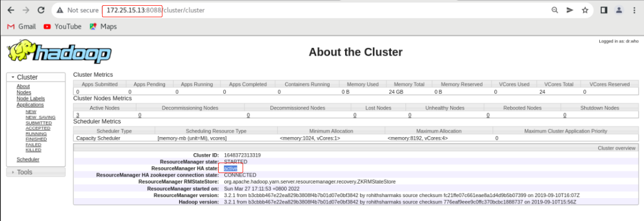The width and height of the screenshot is (644, 221).
Task: Show FAILED applications
Action: 33,145
